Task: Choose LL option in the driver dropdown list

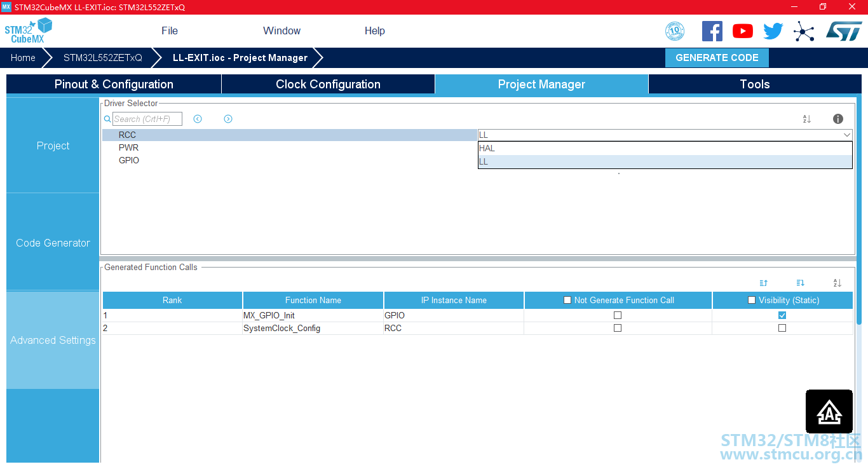Action: pos(665,161)
